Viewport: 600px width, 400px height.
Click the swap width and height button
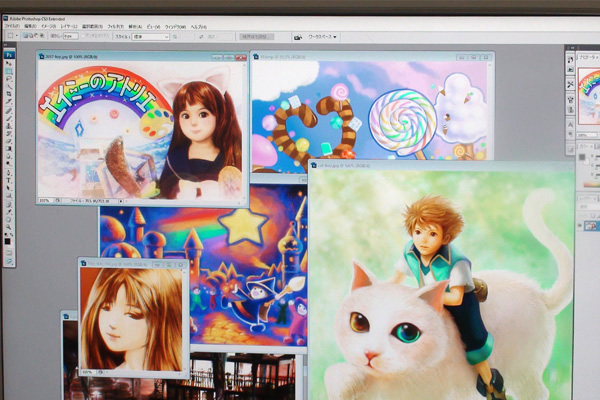(201, 37)
